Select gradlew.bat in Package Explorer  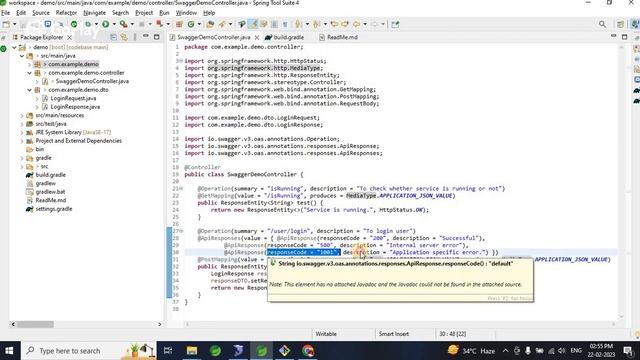point(50,192)
